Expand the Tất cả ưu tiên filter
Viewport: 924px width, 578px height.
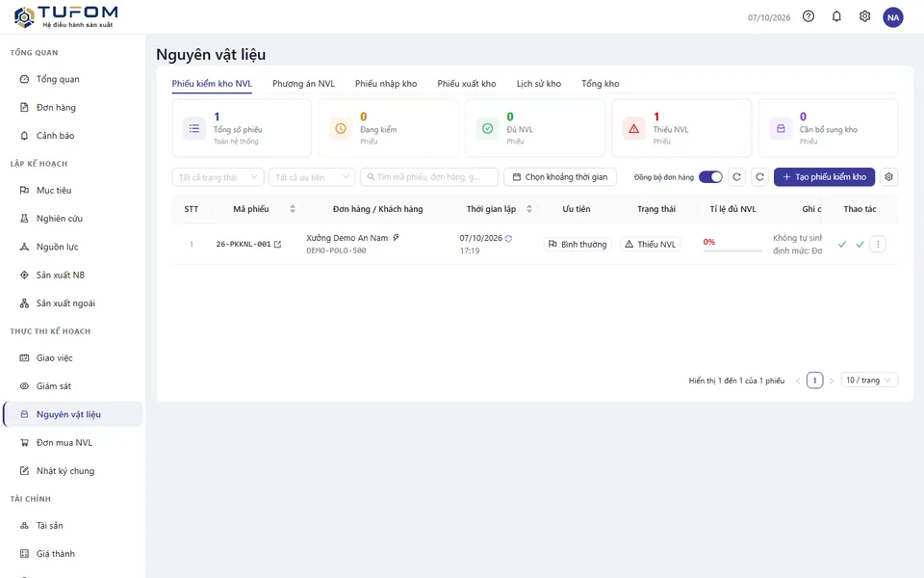(312, 177)
